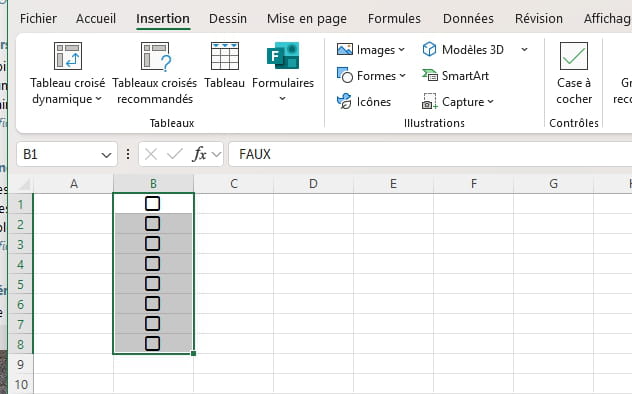Expand the Name Box dropdown arrow
Image resolution: width=632 pixels, height=394 pixels.
tap(106, 155)
